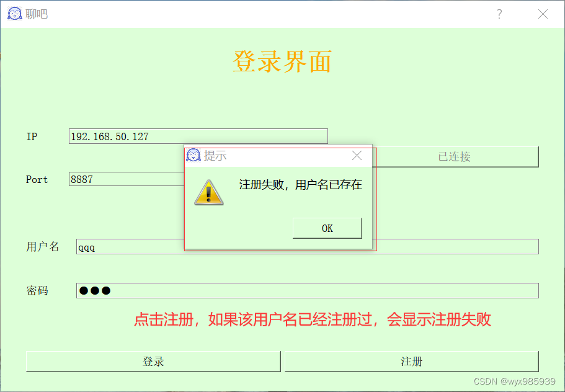
Task: Click the 注册 button
Action: [x=411, y=362]
